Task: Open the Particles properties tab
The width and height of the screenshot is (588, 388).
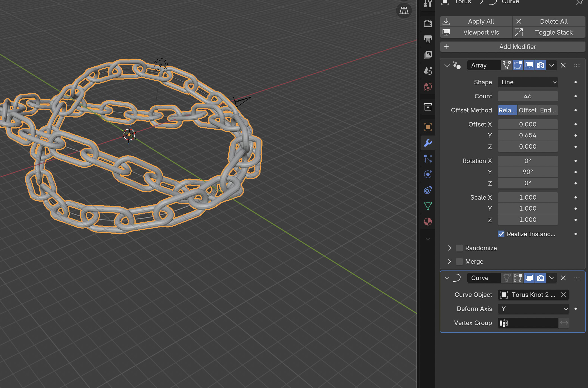Action: pyautogui.click(x=428, y=159)
